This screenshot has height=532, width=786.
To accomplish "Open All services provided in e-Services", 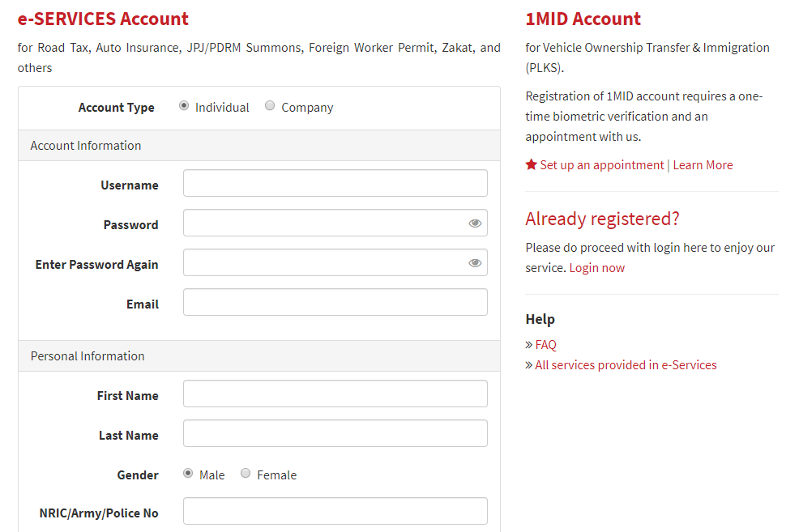I will (626, 365).
